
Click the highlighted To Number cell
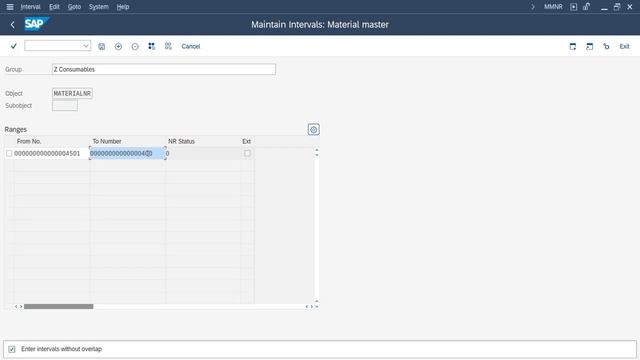click(127, 153)
